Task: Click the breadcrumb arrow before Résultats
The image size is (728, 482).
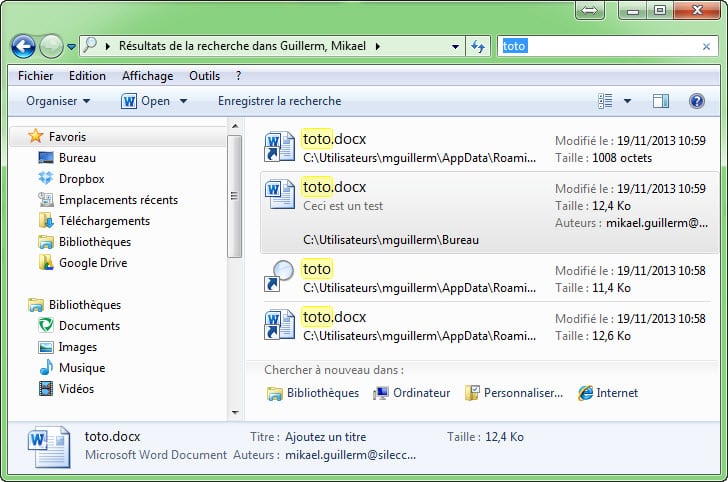Action: (108, 46)
